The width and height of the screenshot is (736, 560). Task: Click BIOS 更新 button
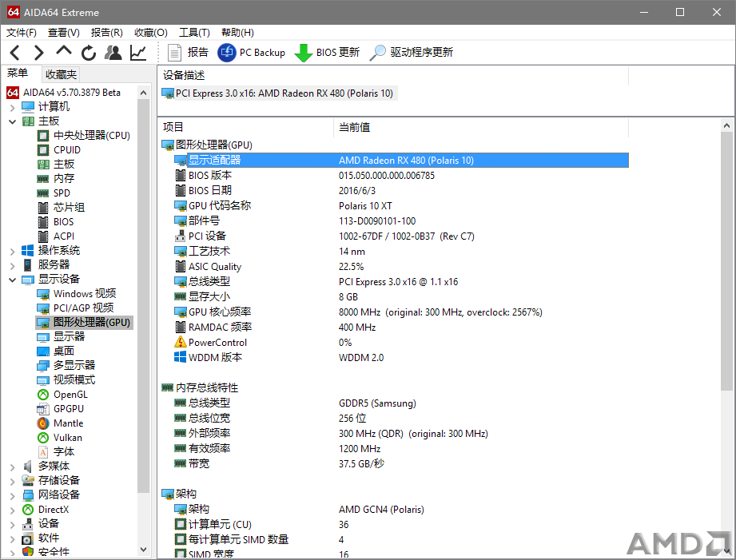click(327, 52)
